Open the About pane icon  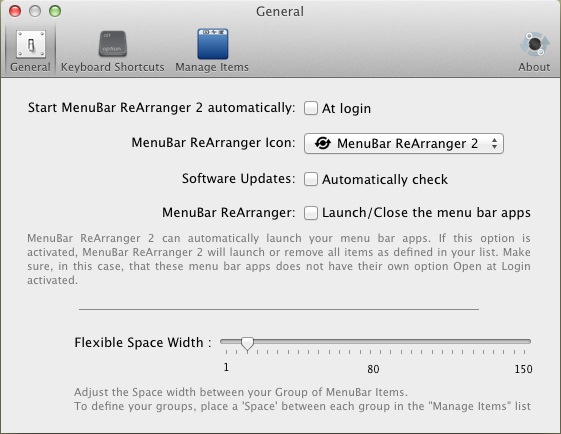point(535,44)
